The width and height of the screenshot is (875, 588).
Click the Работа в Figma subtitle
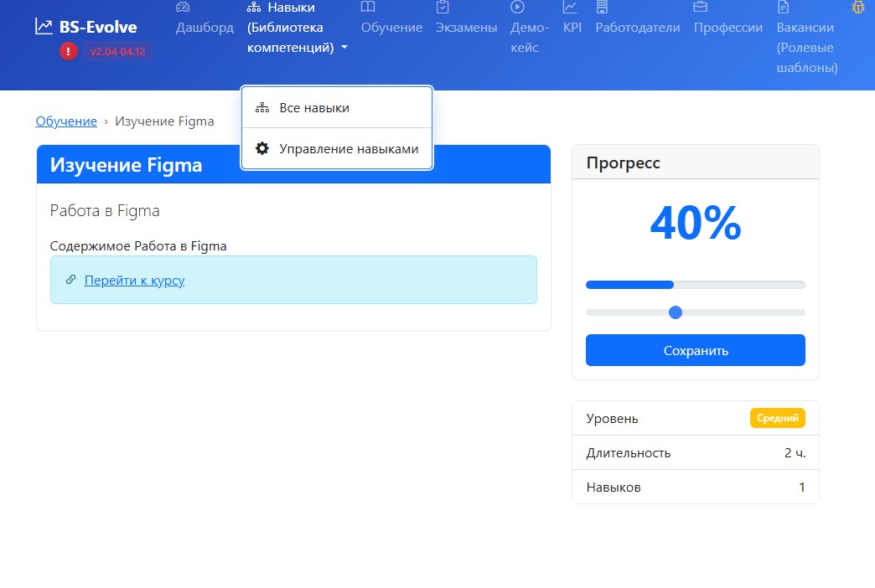click(105, 211)
